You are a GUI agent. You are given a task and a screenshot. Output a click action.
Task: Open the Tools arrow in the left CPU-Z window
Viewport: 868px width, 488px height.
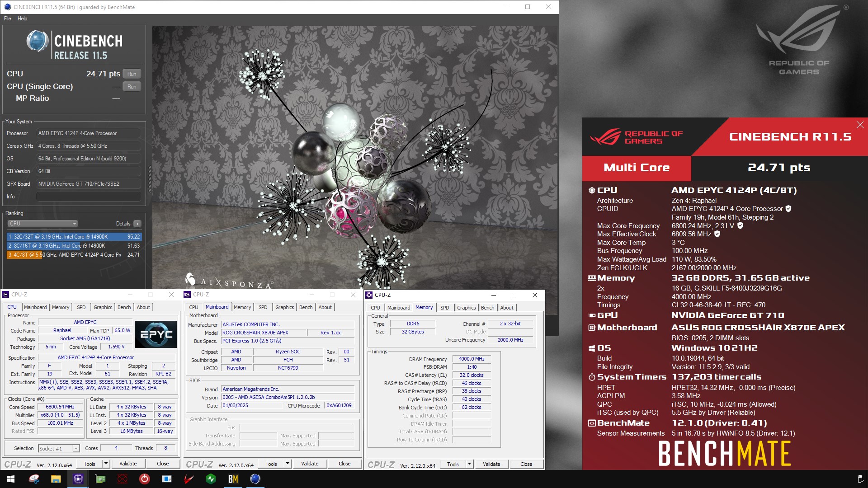coord(106,464)
